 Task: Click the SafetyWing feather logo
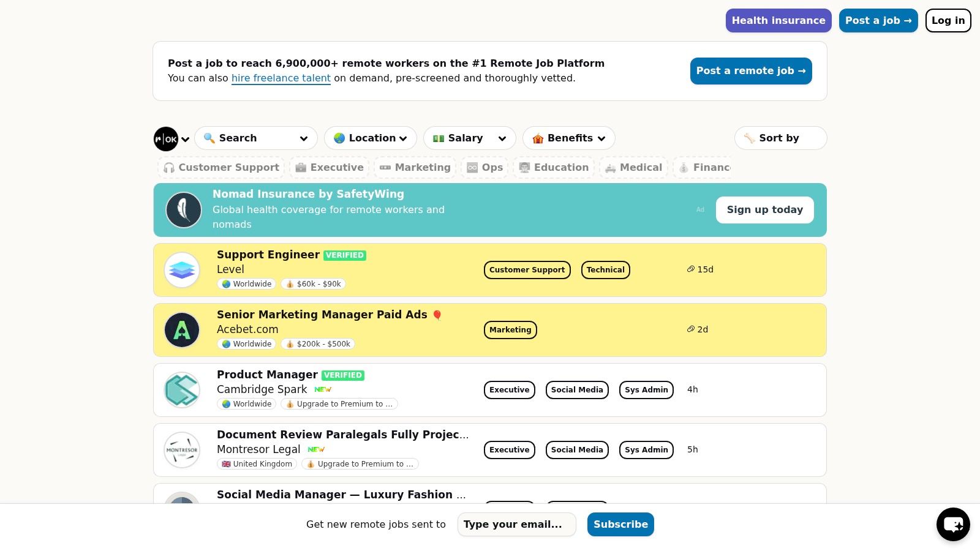click(184, 210)
